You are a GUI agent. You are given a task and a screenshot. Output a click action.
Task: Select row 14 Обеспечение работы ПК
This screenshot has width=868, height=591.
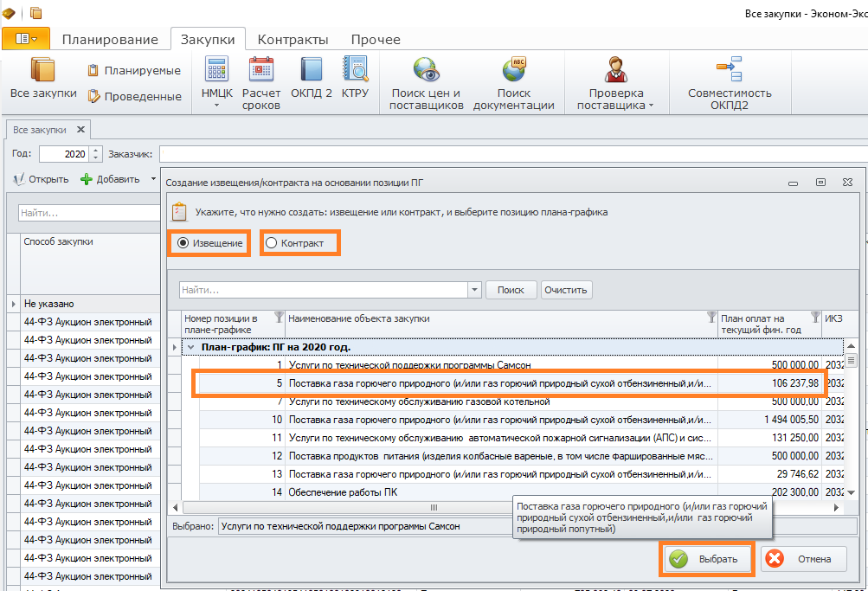coord(512,492)
